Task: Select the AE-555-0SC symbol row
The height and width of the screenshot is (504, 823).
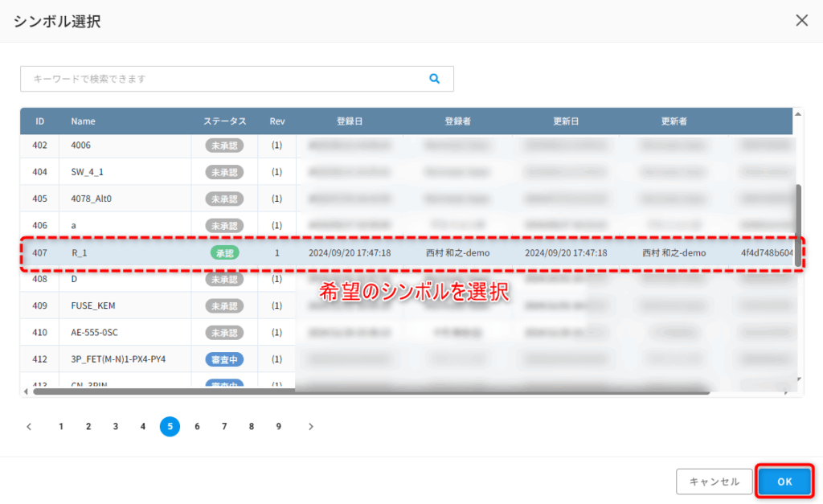Action: click(x=407, y=332)
